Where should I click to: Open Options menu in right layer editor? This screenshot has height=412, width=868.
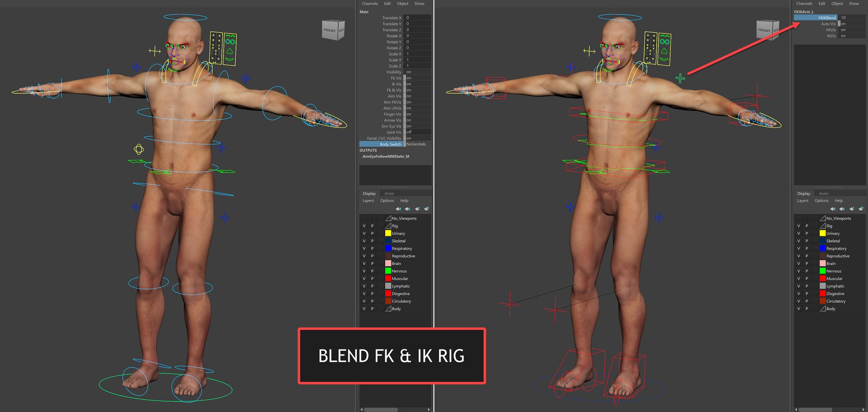[x=821, y=201]
